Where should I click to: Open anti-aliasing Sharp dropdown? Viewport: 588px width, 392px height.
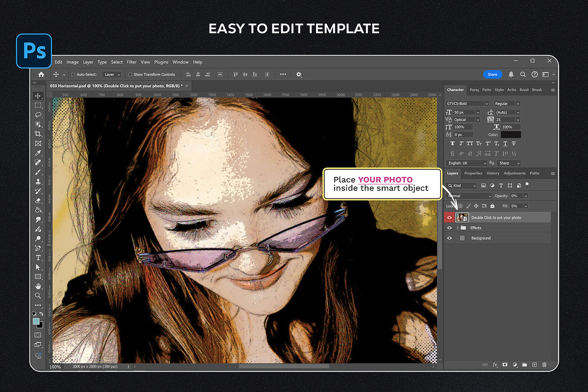(509, 163)
